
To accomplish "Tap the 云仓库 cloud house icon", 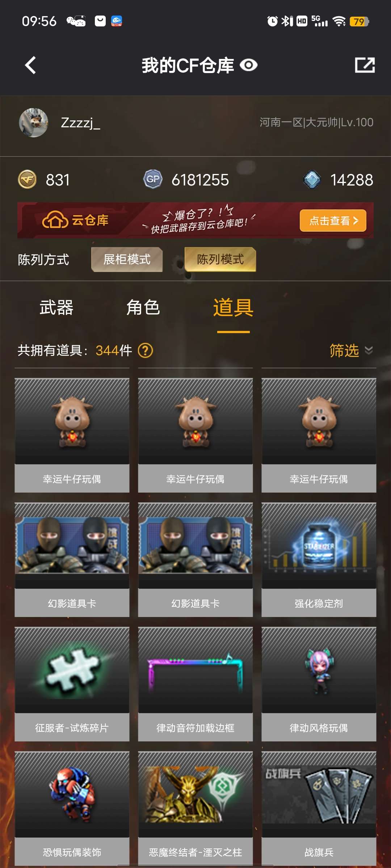I will (55, 220).
